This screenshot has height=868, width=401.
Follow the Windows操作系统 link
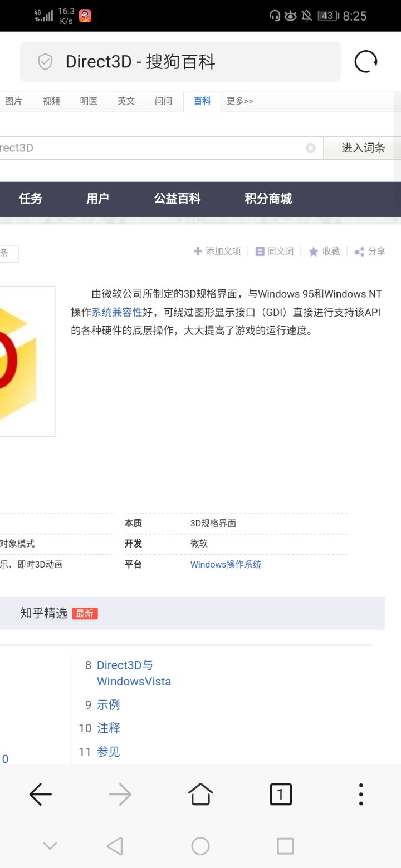point(226,564)
